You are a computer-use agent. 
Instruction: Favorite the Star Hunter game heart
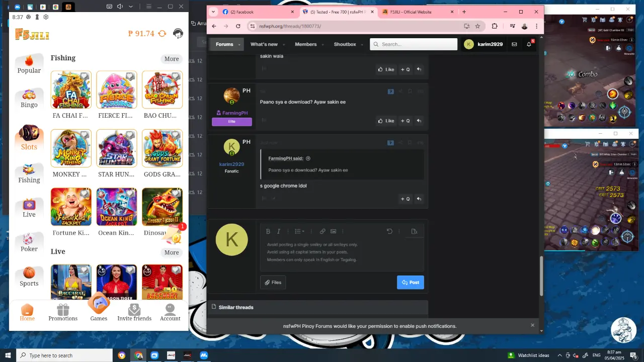(x=130, y=135)
